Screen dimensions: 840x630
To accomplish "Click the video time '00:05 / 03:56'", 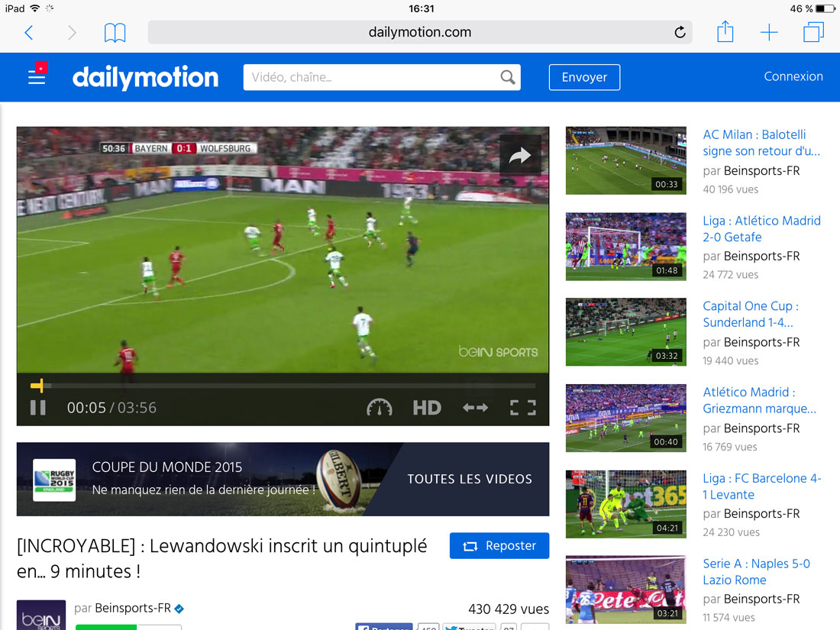I will (111, 408).
